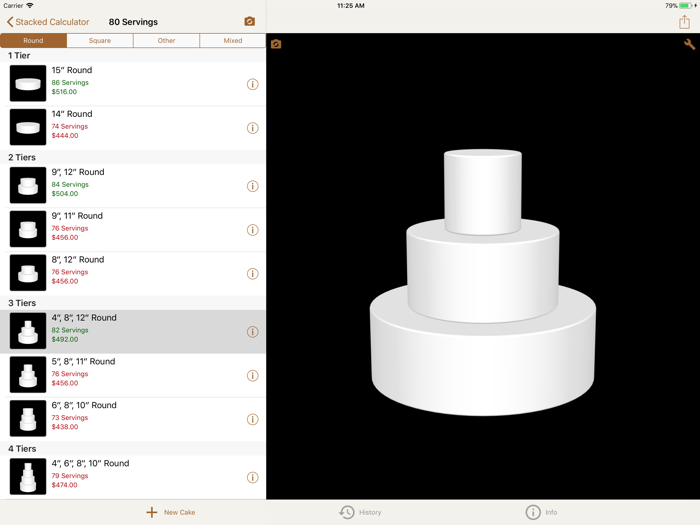Tap the 73 Servings text
The image size is (700, 525).
click(x=70, y=417)
